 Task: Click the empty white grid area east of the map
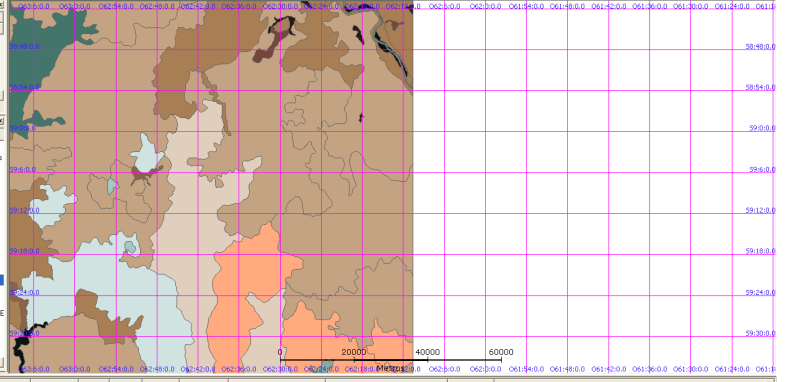point(592,189)
